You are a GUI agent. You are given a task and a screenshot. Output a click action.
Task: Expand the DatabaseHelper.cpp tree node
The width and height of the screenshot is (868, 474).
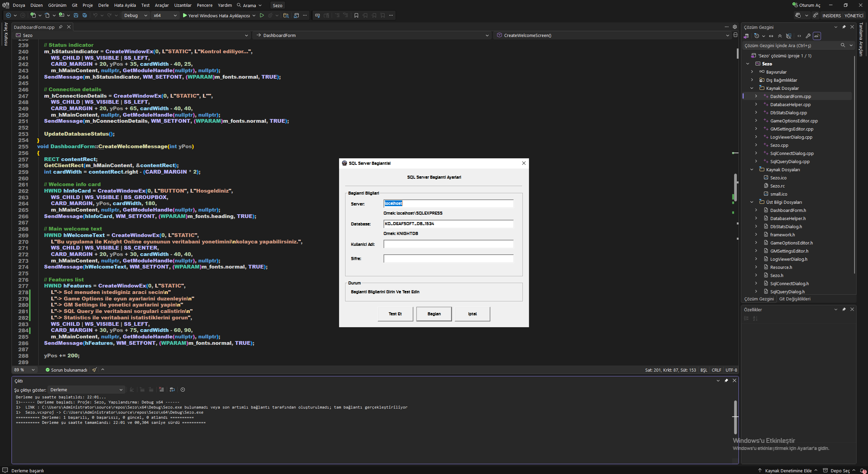pos(756,104)
